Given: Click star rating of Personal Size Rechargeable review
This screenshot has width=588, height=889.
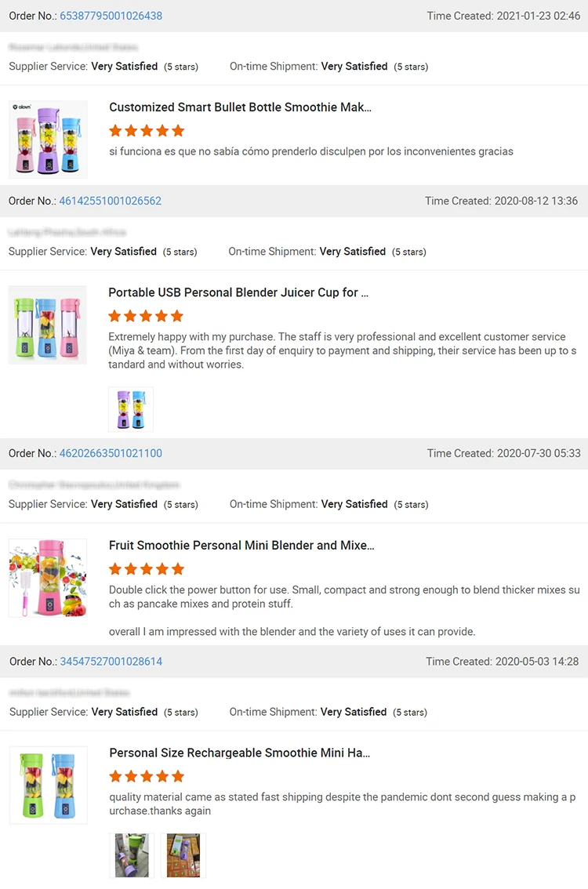Looking at the screenshot, I should (x=147, y=776).
